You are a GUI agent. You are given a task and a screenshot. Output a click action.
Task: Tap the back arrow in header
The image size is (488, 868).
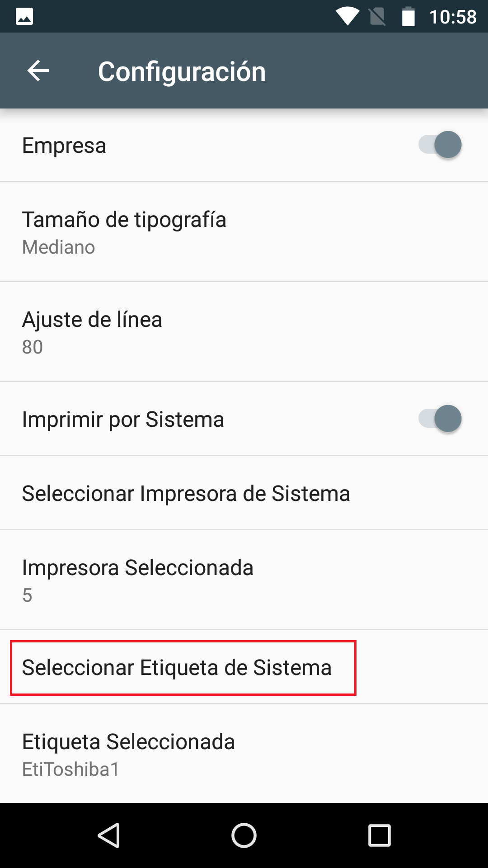(38, 71)
